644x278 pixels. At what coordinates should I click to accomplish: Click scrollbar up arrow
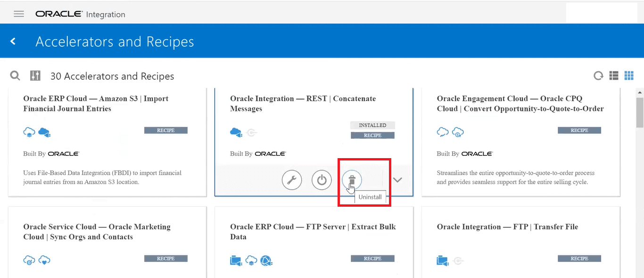tap(639, 92)
